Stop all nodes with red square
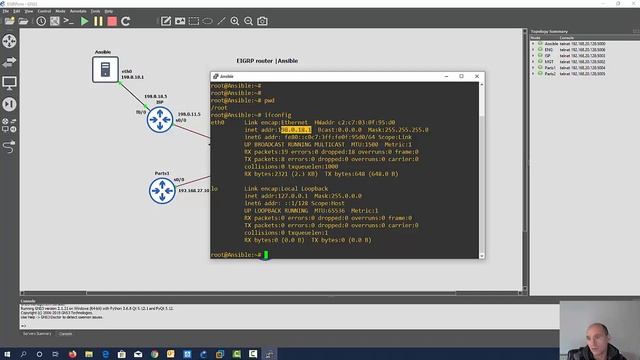This screenshot has height=360, width=640. click(112, 21)
